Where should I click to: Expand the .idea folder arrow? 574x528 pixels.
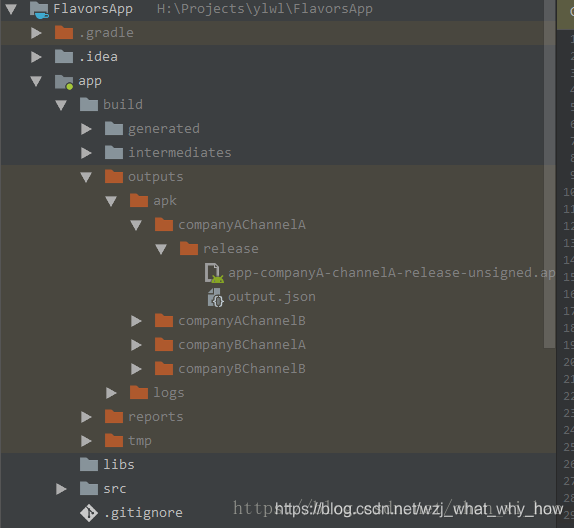click(x=36, y=57)
